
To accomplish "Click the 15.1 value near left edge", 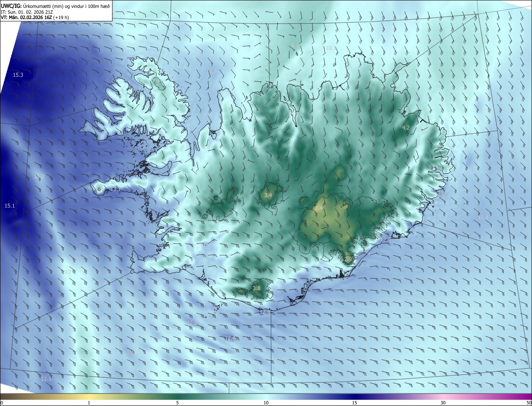I will tap(10, 206).
